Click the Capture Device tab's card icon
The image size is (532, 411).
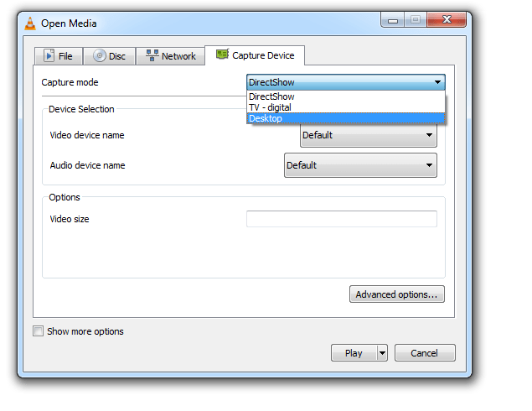point(222,55)
